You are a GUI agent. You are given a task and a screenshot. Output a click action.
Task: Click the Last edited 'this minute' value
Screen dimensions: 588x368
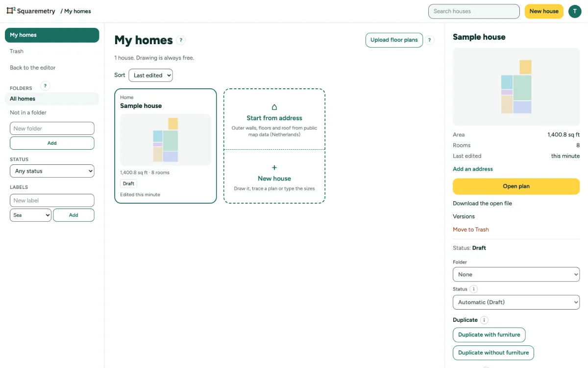[565, 156]
